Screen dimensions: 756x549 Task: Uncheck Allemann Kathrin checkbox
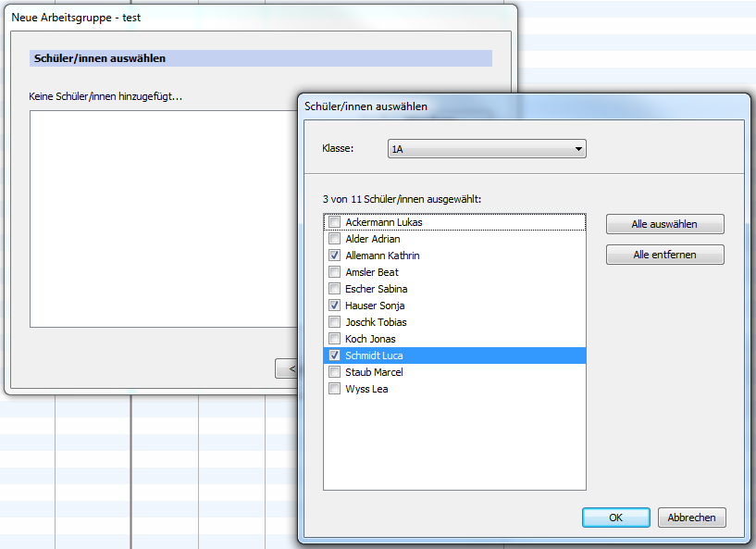[334, 256]
